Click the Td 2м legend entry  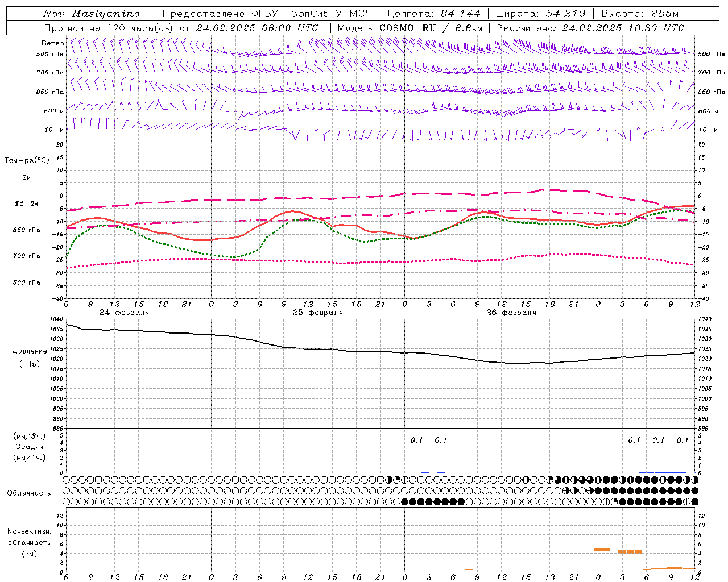pyautogui.click(x=27, y=203)
